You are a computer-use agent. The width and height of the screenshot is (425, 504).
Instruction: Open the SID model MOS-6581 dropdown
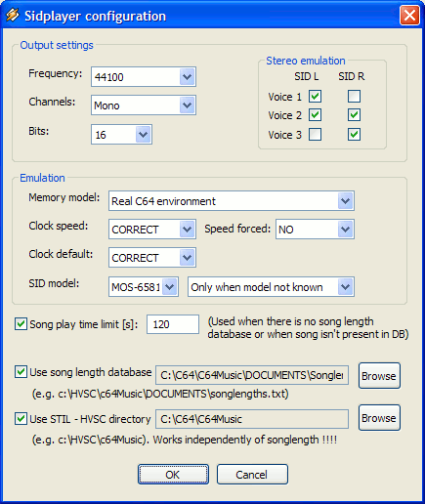pos(144,286)
